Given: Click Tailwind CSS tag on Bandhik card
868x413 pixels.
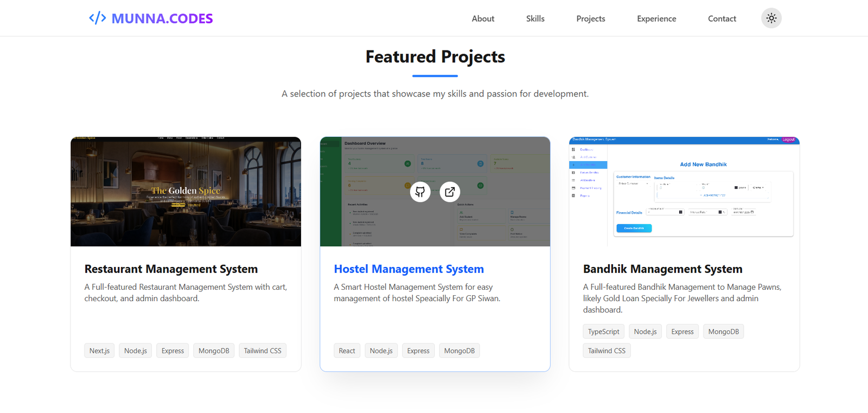Looking at the screenshot, I should click(607, 351).
